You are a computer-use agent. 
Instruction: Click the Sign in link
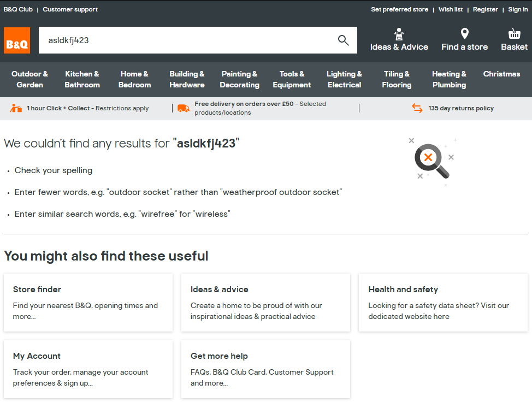point(518,9)
